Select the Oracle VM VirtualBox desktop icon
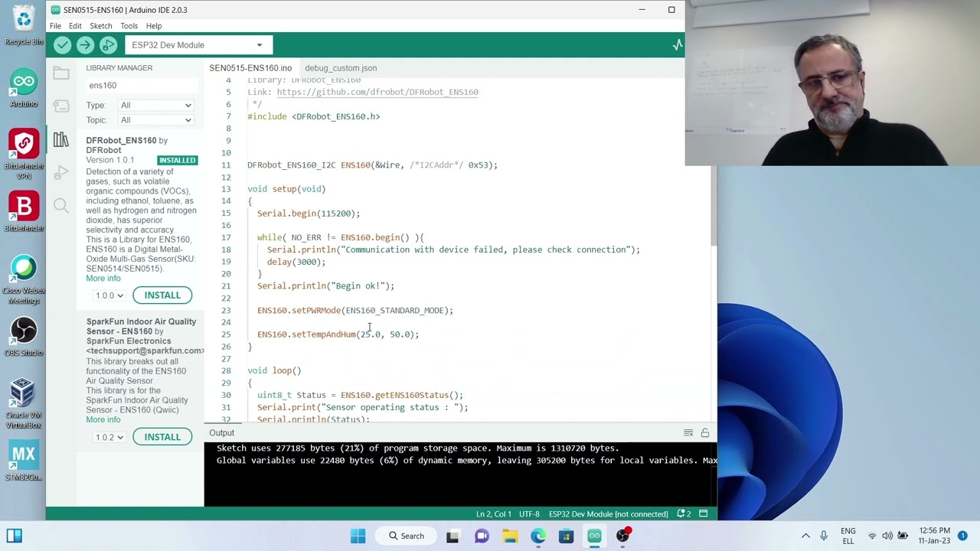Image resolution: width=980 pixels, height=551 pixels. (x=24, y=403)
